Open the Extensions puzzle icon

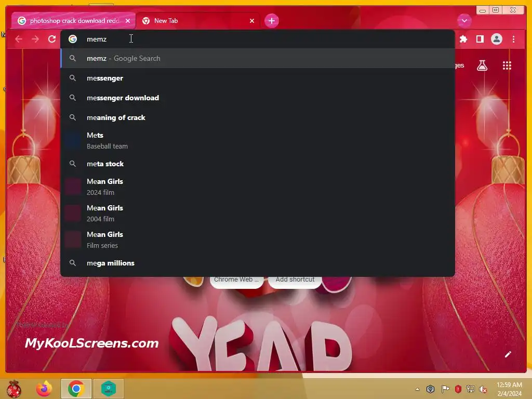[463, 39]
